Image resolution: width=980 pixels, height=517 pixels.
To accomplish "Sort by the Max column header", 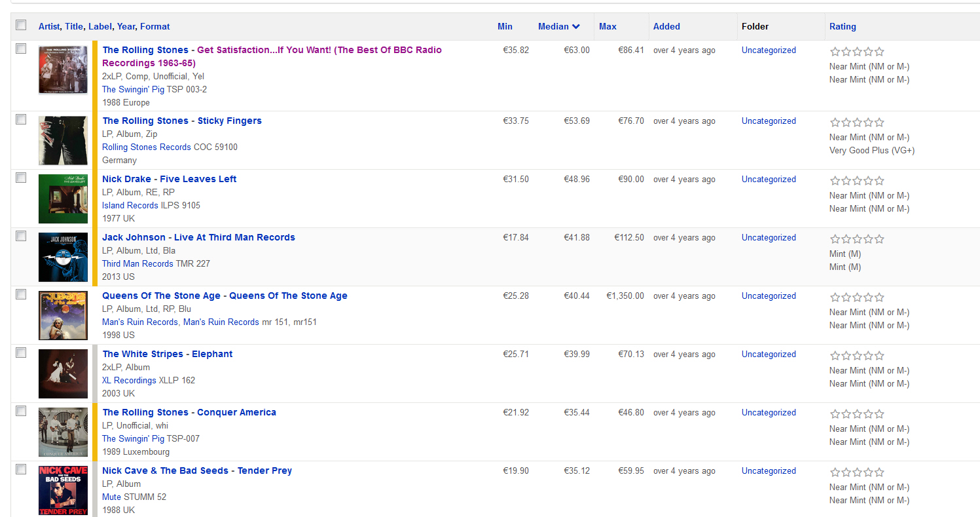I will tap(608, 26).
